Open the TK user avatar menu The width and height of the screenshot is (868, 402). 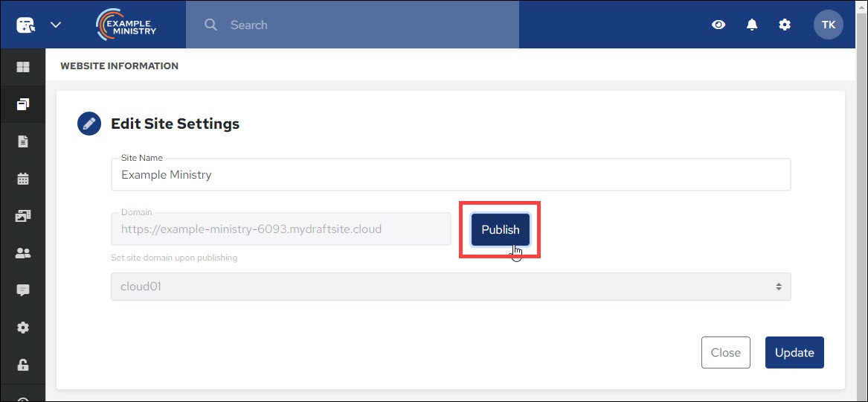pos(828,25)
